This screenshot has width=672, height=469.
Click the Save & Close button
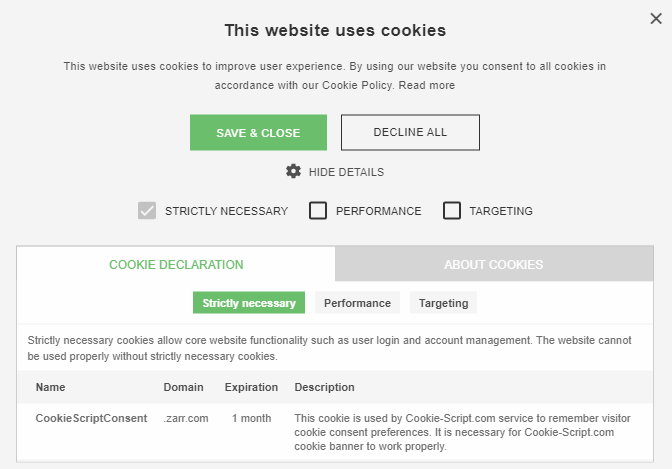click(x=258, y=132)
